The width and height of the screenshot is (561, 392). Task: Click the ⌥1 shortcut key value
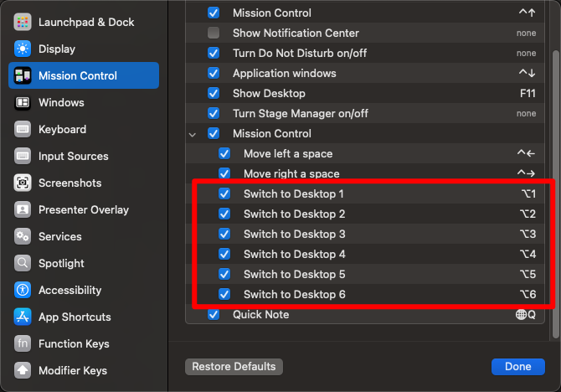pyautogui.click(x=528, y=193)
